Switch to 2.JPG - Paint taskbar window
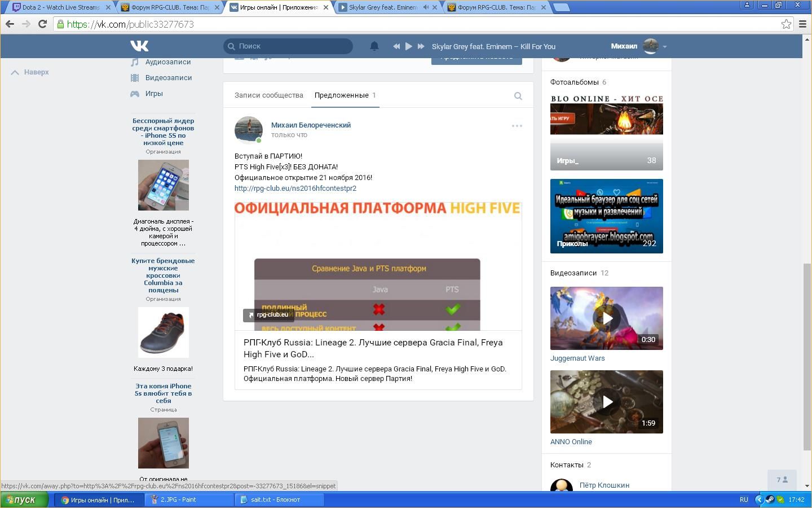This screenshot has height=508, width=812. pos(190,500)
